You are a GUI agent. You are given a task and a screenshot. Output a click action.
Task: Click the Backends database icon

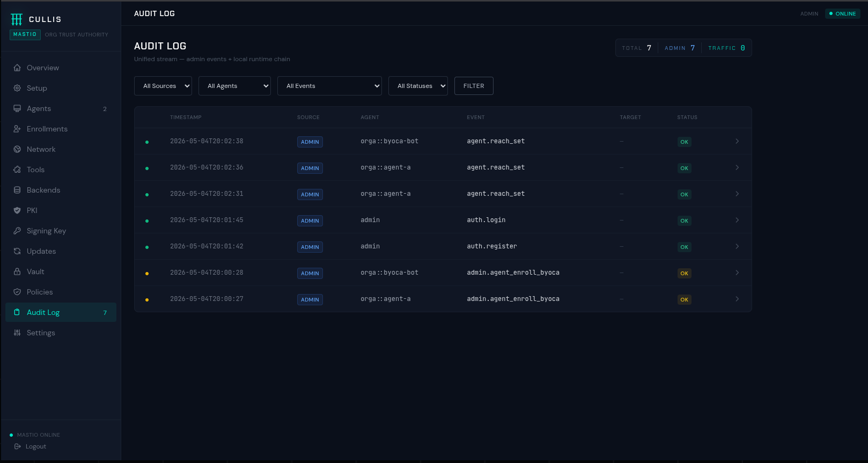[17, 190]
